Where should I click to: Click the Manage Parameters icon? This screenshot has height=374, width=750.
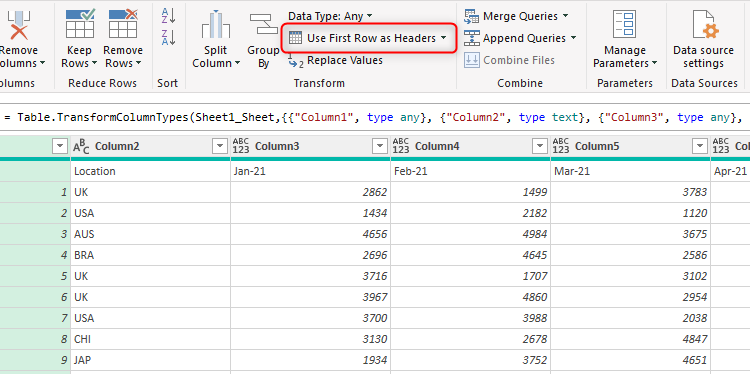point(625,24)
